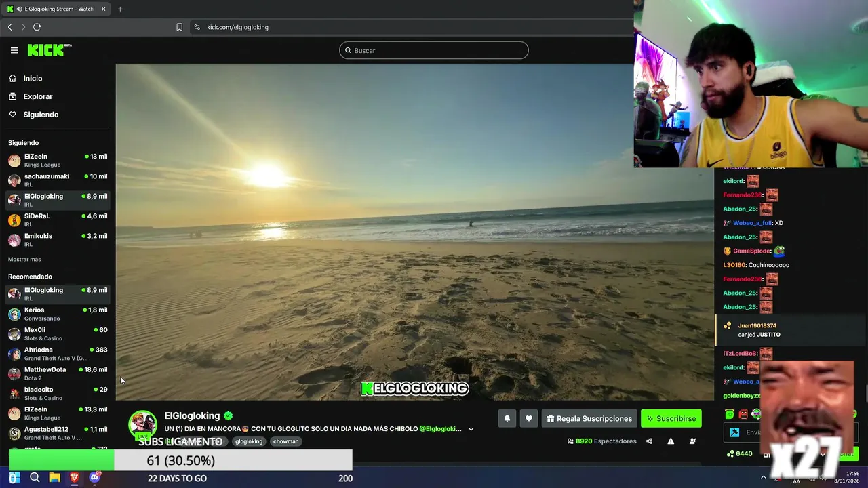The height and width of the screenshot is (488, 868).
Task: Click the streamer's LIVE profile avatar
Action: click(x=143, y=425)
